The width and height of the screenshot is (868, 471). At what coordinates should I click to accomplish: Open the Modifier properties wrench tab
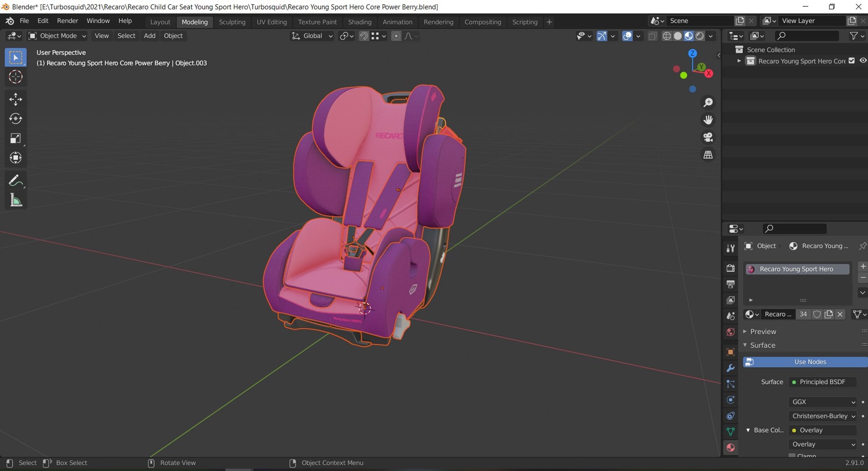(730, 368)
